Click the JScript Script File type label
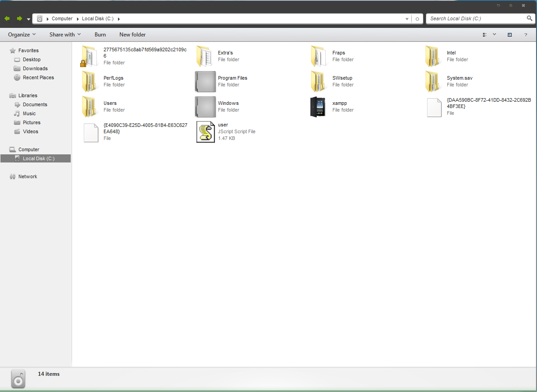 coord(237,132)
